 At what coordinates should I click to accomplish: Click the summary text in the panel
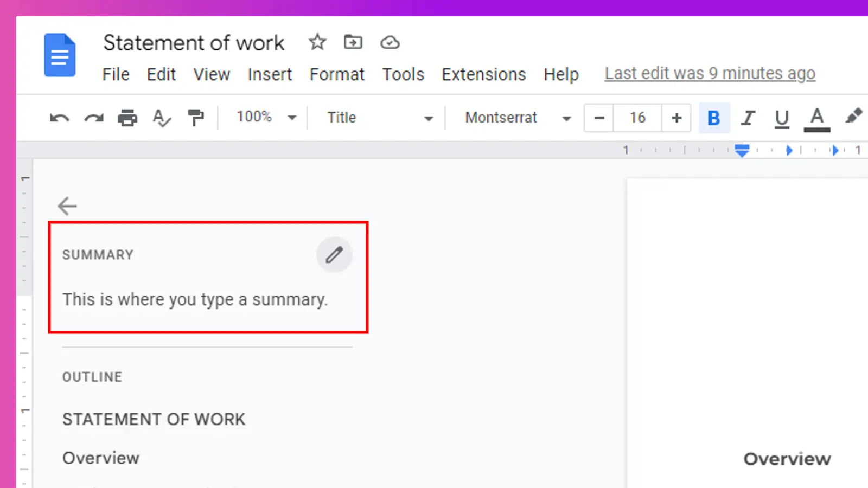coord(195,299)
